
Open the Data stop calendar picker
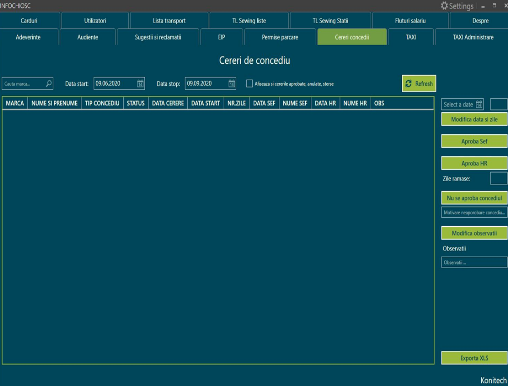point(231,83)
